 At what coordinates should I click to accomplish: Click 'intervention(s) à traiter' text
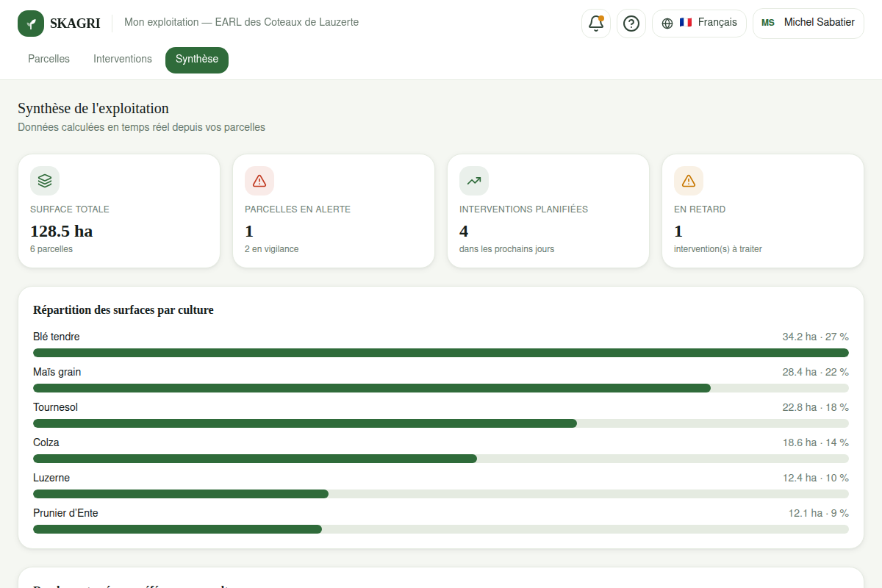click(718, 249)
